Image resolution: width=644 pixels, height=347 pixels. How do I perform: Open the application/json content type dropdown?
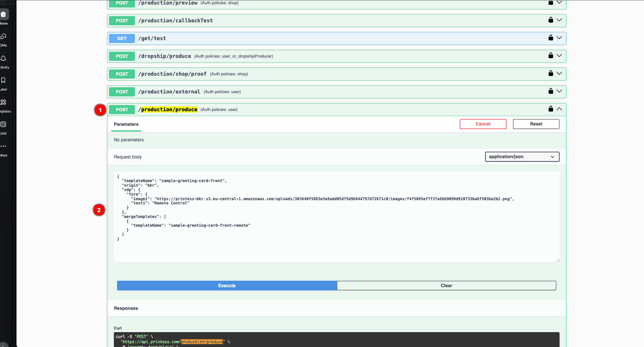coord(522,157)
